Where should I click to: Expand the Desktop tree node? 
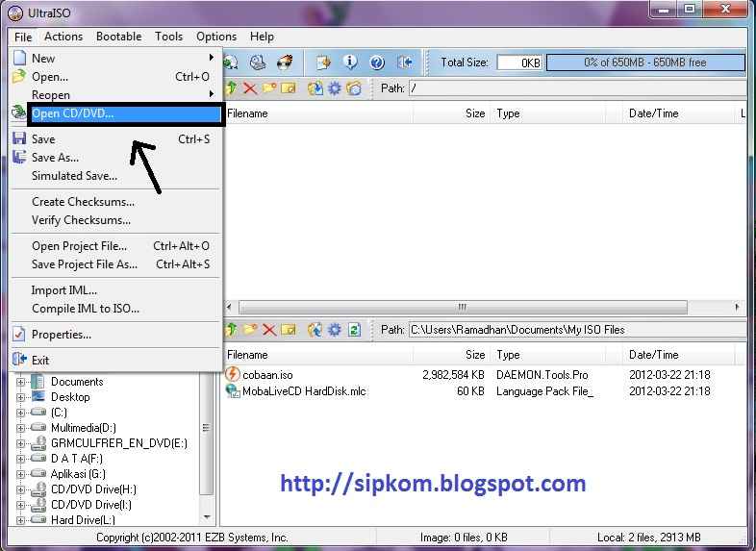(x=20, y=397)
